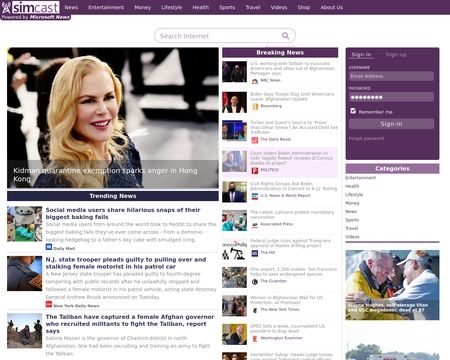Click the Daily Mail source icon
The height and width of the screenshot is (360, 450).
[49, 247]
